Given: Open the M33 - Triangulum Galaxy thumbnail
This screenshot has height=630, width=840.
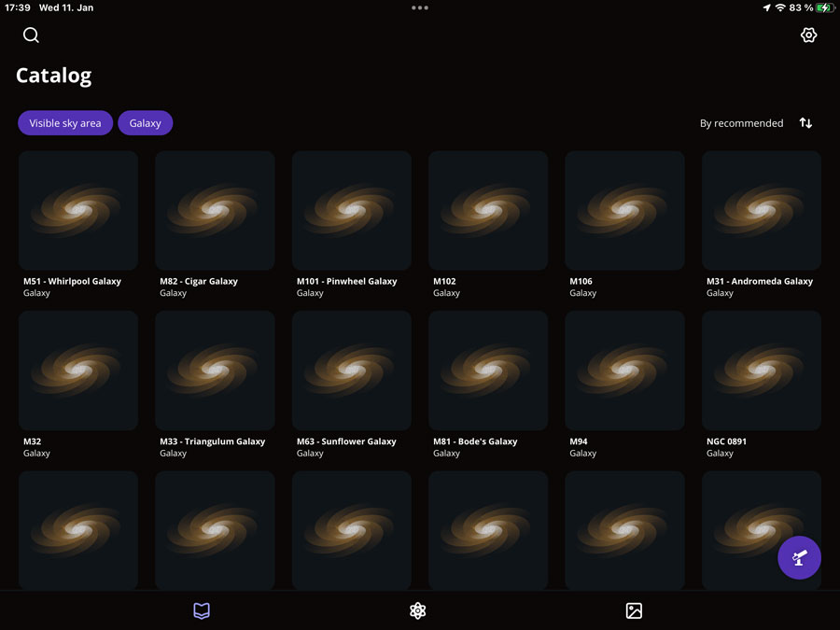Looking at the screenshot, I should (x=215, y=371).
